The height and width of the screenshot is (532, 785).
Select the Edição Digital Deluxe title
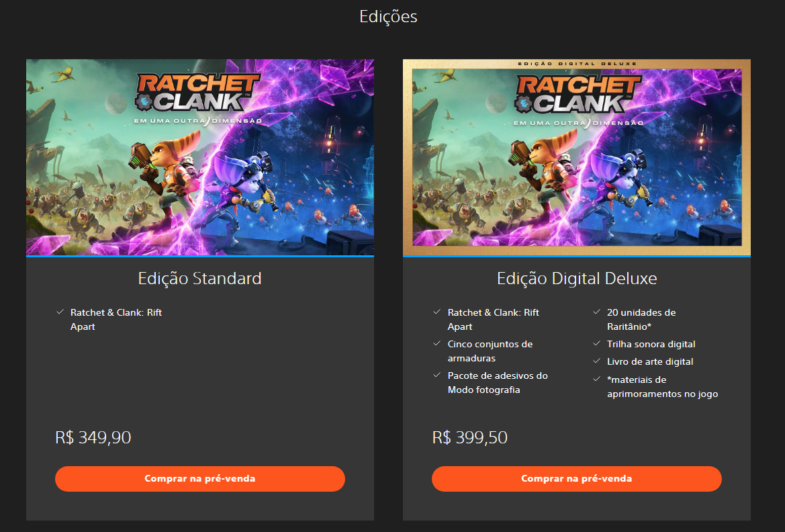click(x=577, y=279)
